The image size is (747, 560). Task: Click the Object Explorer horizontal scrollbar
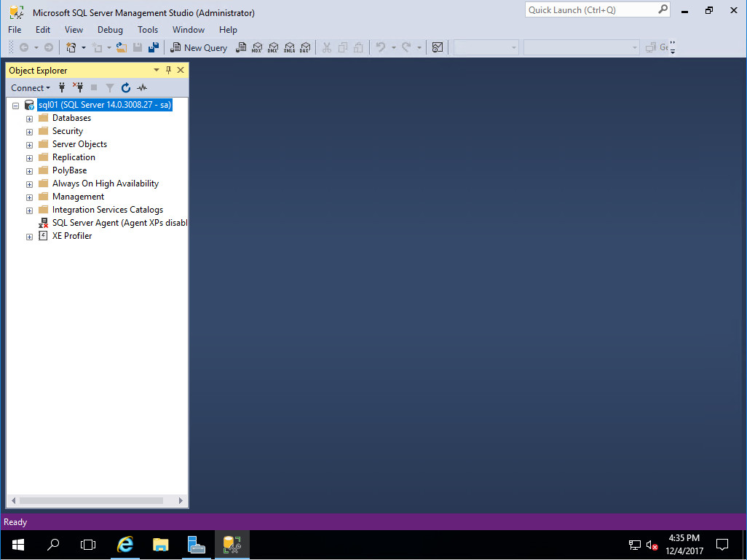coord(91,500)
